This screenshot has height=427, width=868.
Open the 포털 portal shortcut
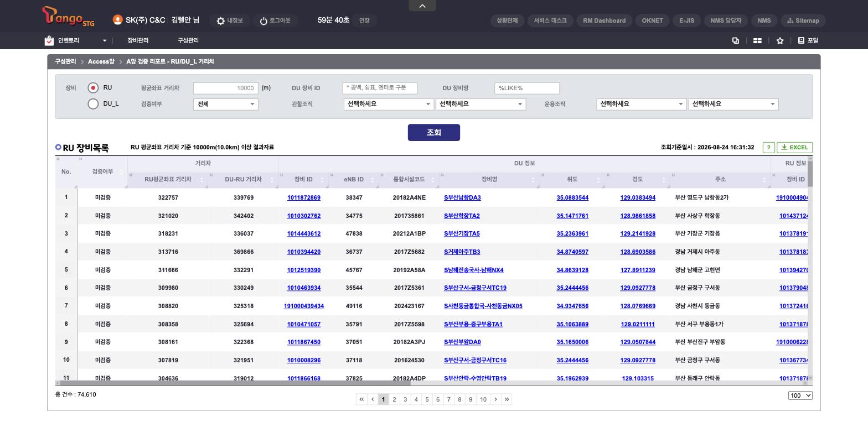tap(808, 40)
